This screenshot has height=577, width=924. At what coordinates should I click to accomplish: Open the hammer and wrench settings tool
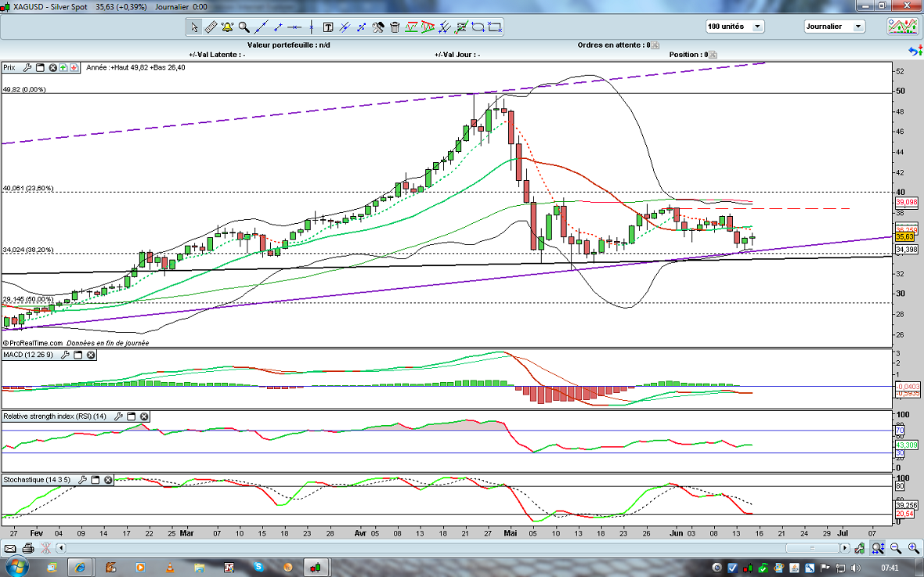tap(377, 27)
